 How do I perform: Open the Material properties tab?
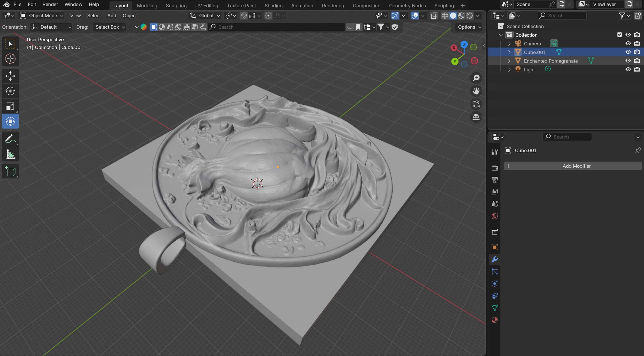pyautogui.click(x=494, y=320)
